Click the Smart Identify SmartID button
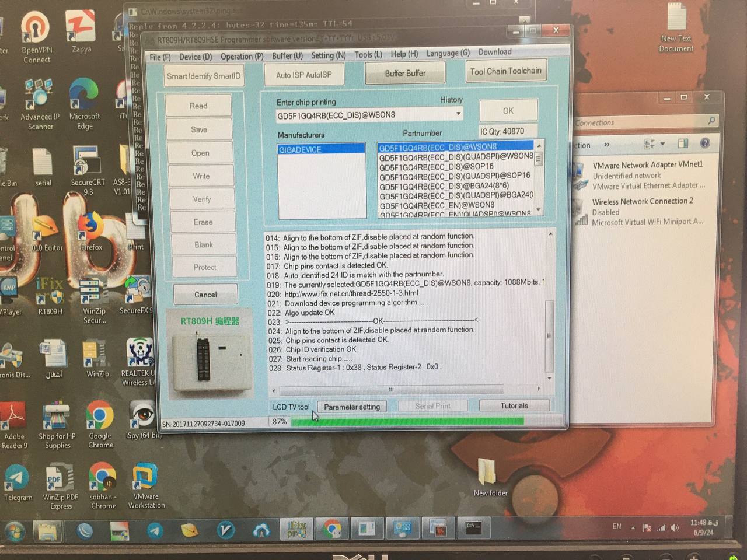The image size is (747, 560). [203, 76]
